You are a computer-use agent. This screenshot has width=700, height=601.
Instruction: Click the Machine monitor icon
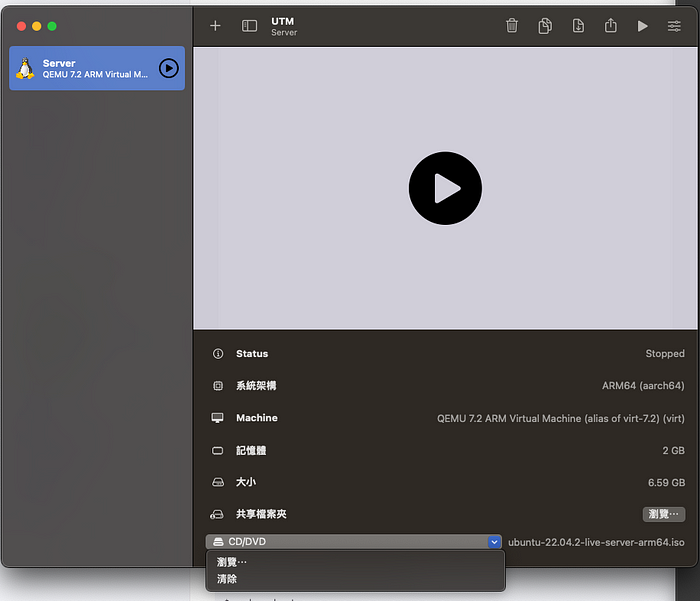point(217,418)
